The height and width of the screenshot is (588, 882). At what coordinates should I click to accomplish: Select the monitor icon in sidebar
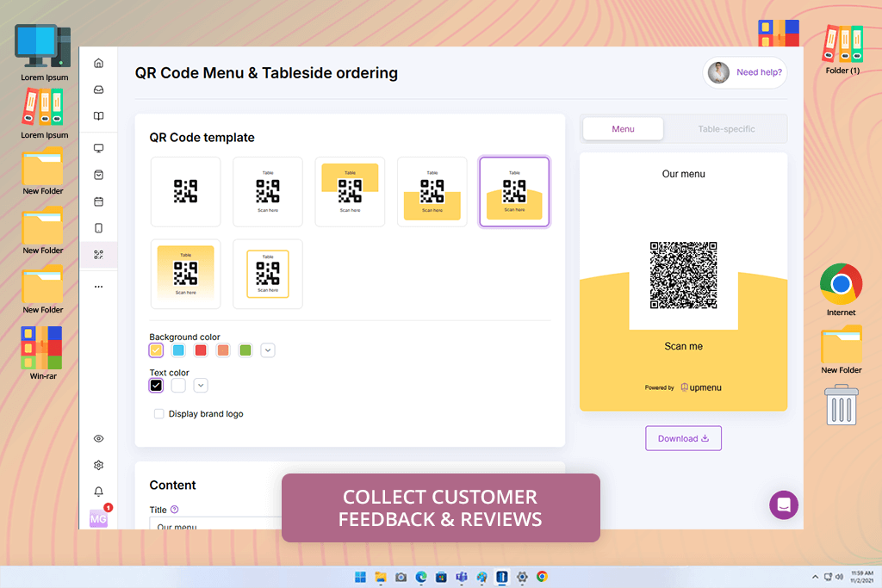[x=98, y=148]
